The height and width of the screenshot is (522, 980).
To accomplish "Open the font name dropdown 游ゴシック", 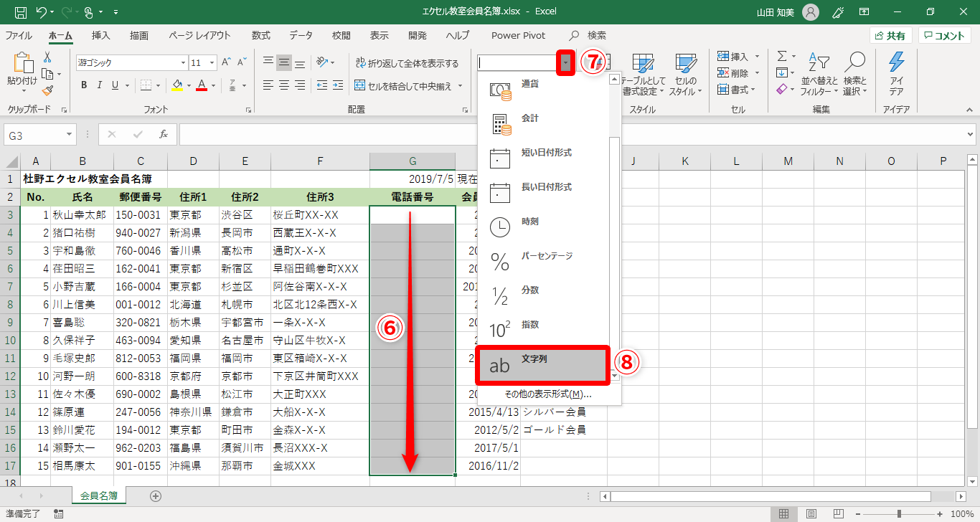I will pos(182,62).
